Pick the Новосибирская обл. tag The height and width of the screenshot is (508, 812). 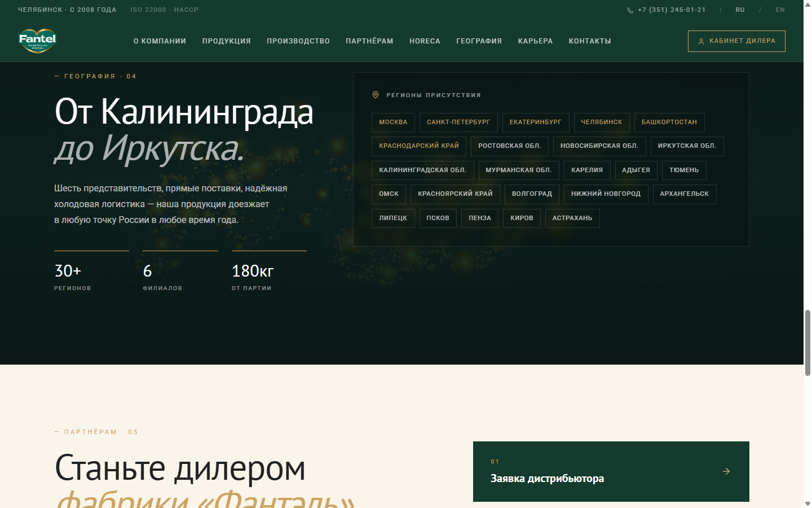[599, 146]
